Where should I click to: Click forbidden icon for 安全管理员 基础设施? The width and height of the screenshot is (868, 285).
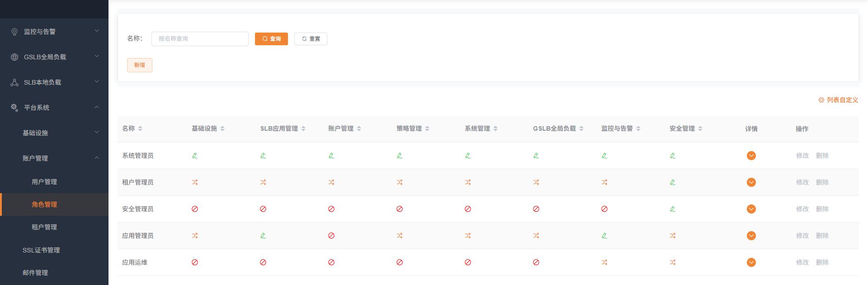[x=195, y=209]
